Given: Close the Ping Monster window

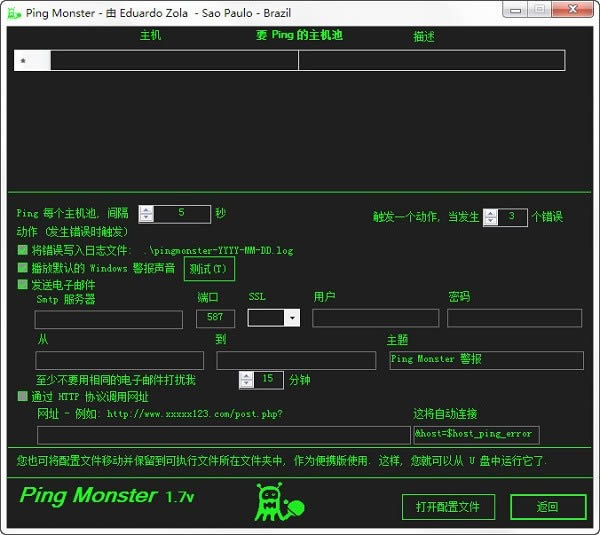Looking at the screenshot, I should [572, 10].
